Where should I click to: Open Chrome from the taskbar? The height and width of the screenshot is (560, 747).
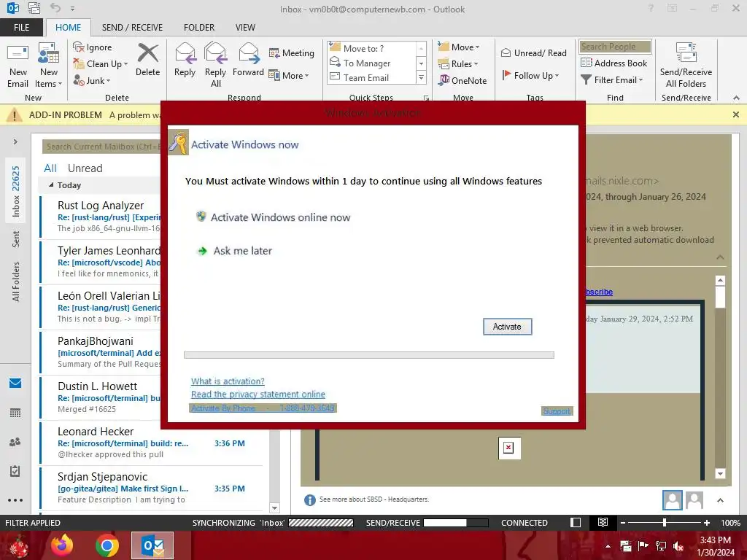click(x=107, y=545)
